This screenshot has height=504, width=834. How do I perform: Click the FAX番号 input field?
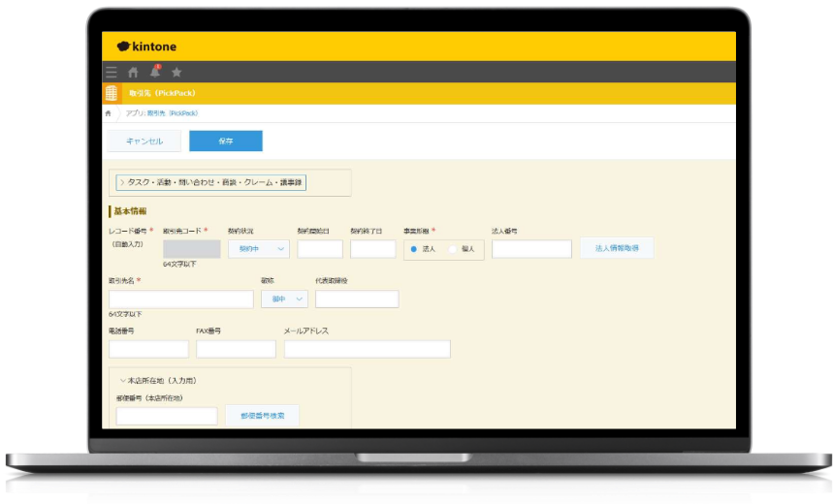pos(237,349)
